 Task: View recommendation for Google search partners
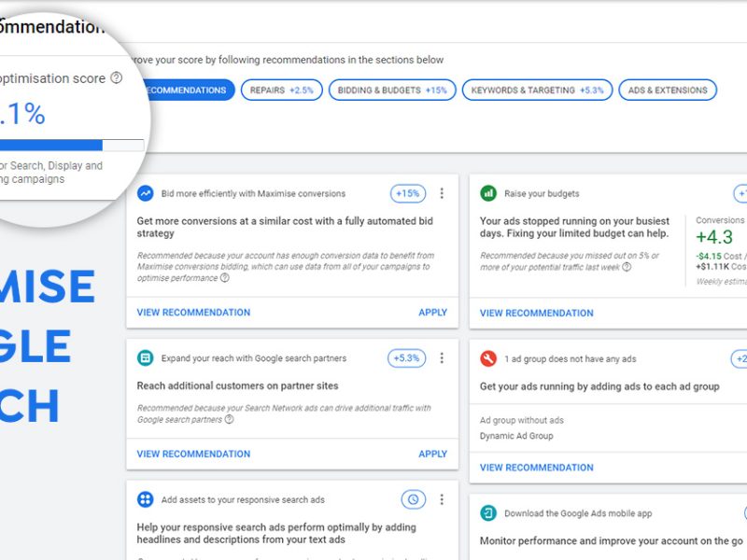tap(193, 454)
